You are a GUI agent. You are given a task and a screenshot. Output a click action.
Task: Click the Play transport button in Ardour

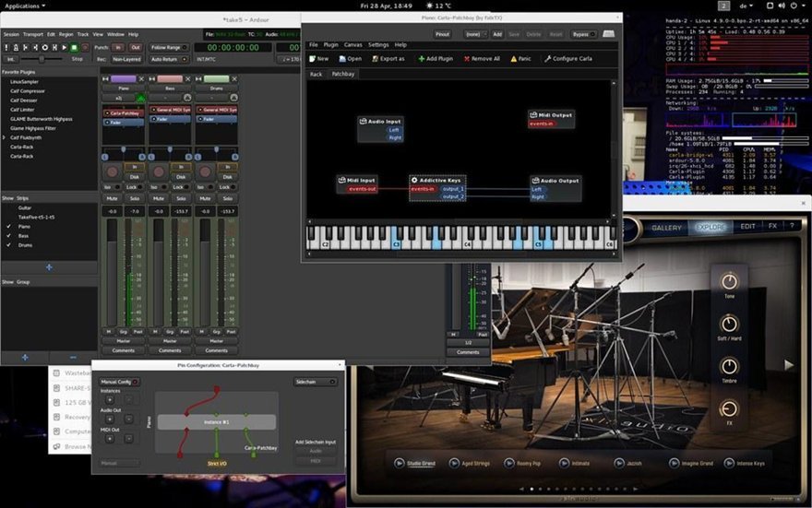[65, 48]
